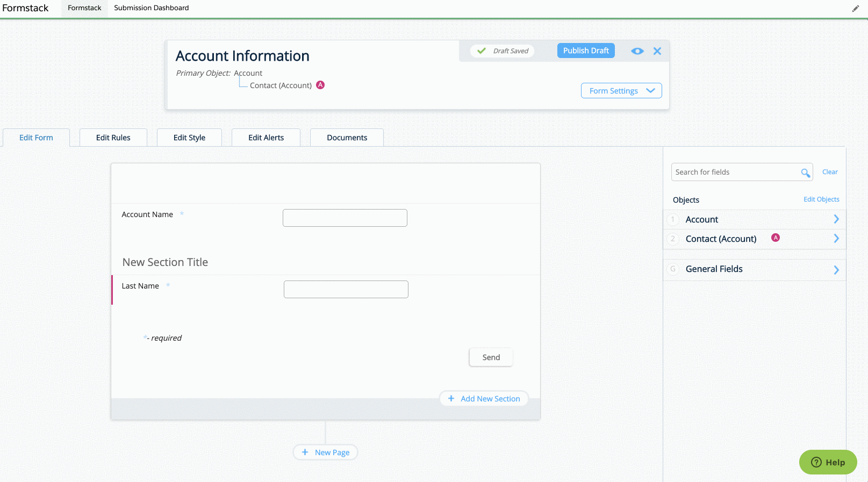
Task: Close the form editor with X icon
Action: (x=657, y=51)
